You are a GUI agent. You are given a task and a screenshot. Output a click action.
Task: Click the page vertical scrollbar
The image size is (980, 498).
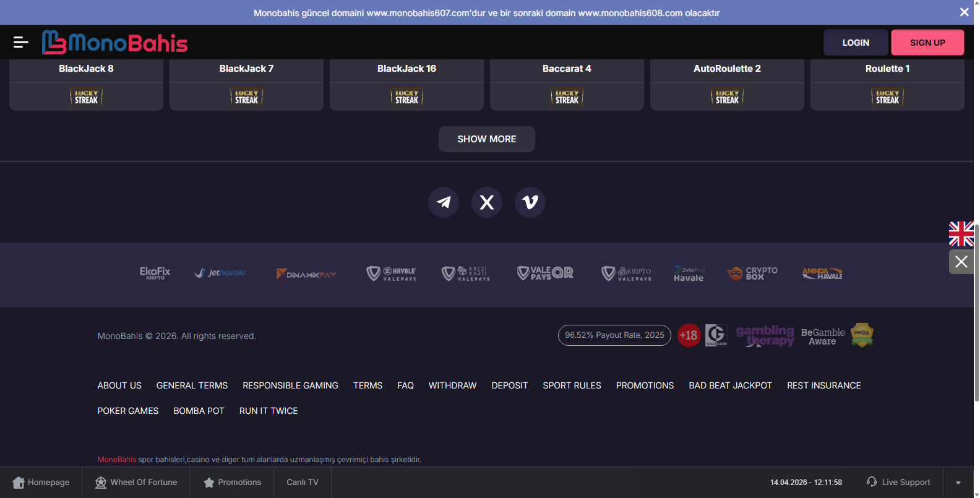coord(977,312)
